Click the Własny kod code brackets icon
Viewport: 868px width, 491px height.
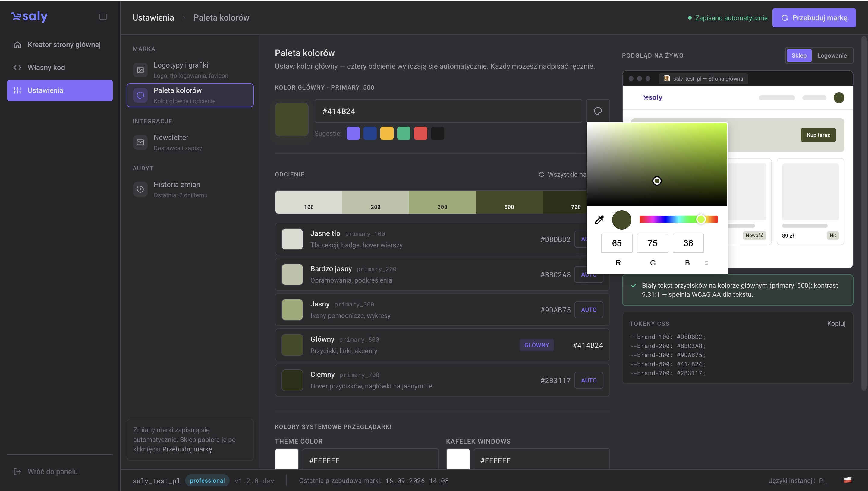click(x=17, y=68)
